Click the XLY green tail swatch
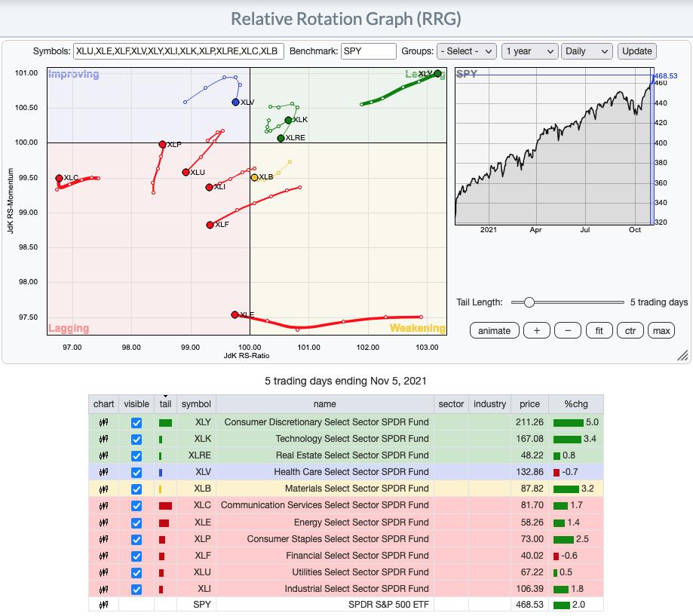The height and width of the screenshot is (616, 693). [x=165, y=423]
